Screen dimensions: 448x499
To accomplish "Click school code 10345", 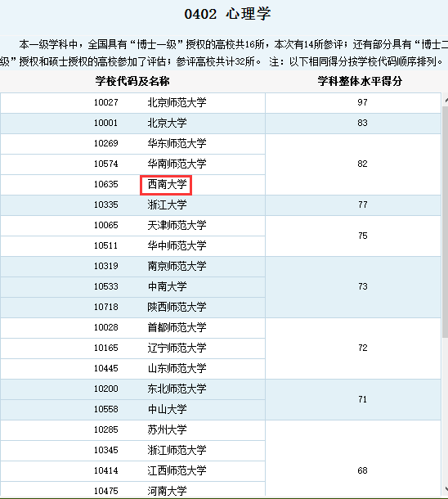I will pos(106,450).
